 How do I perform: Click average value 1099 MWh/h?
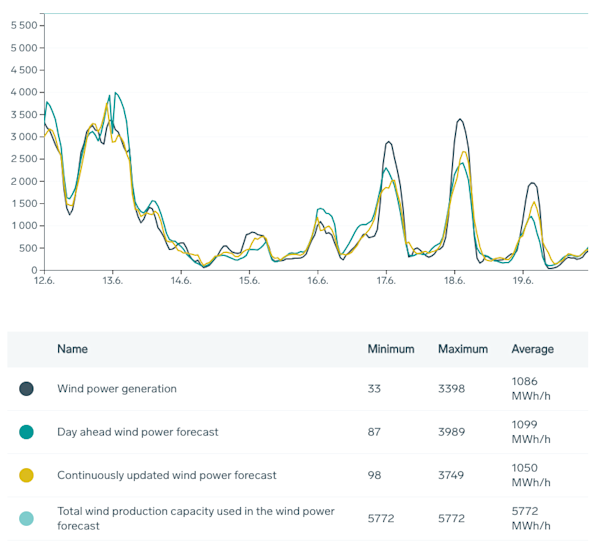click(531, 432)
